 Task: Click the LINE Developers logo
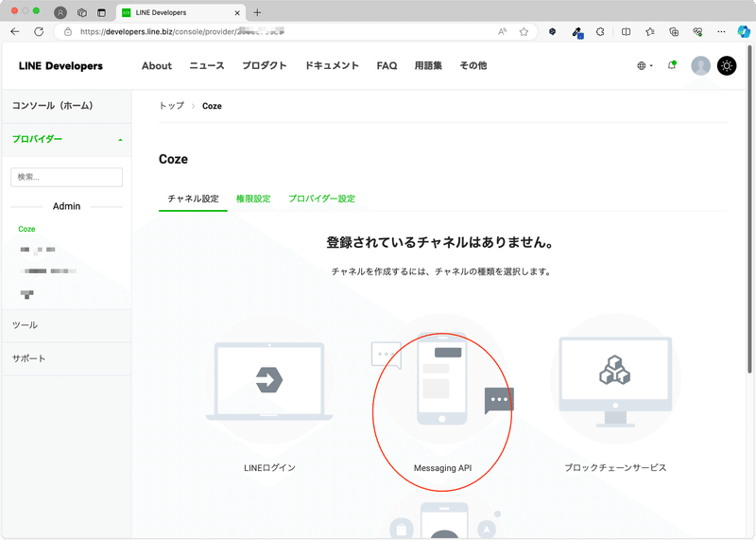click(x=60, y=65)
